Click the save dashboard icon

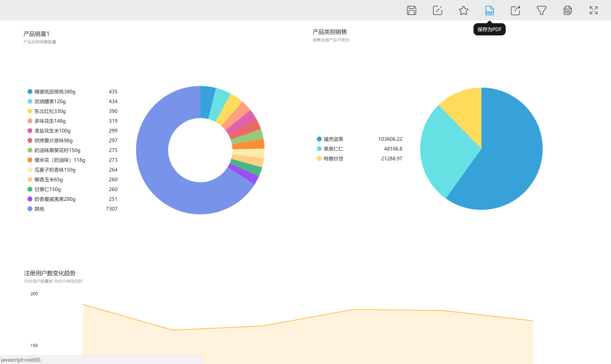click(x=411, y=10)
